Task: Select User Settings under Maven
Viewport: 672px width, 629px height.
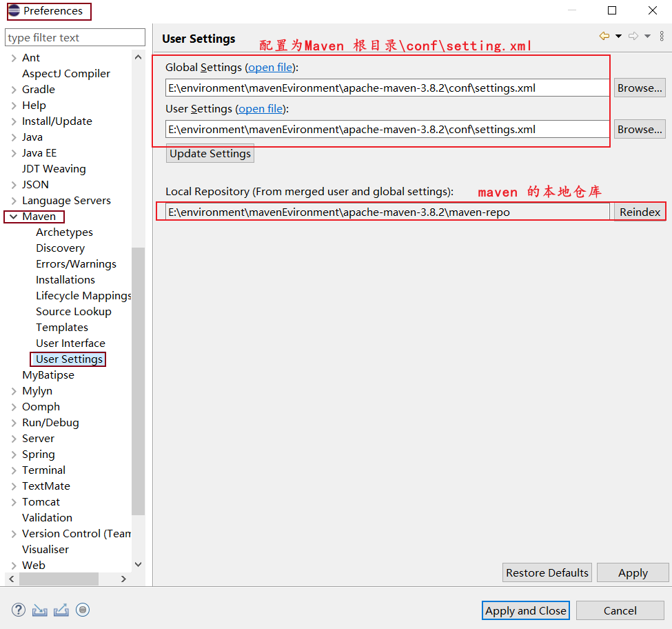Action: [x=69, y=359]
